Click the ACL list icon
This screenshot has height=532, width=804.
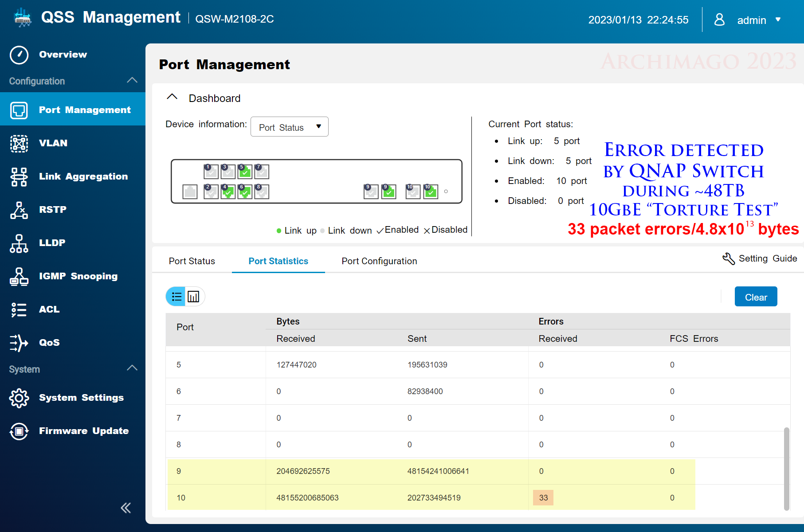click(19, 310)
